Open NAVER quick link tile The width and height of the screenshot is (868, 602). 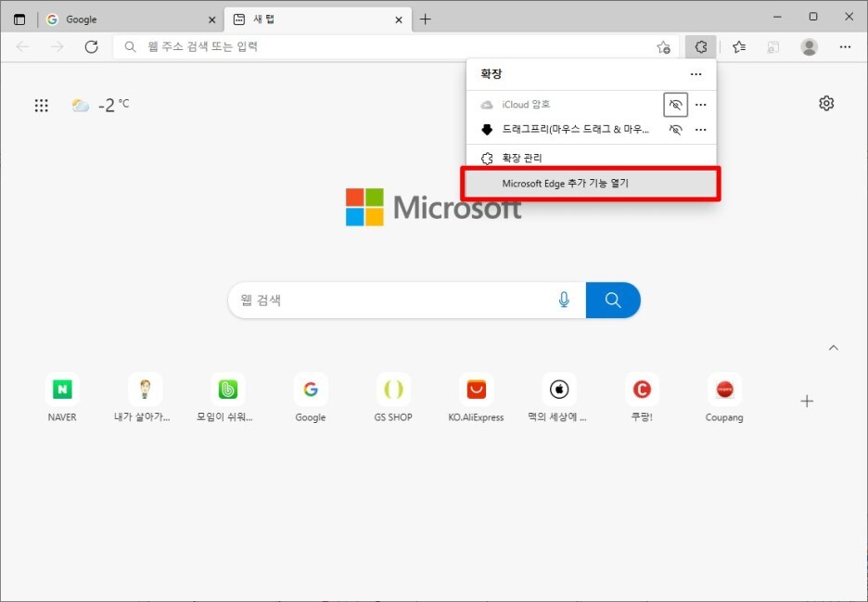[62, 398]
